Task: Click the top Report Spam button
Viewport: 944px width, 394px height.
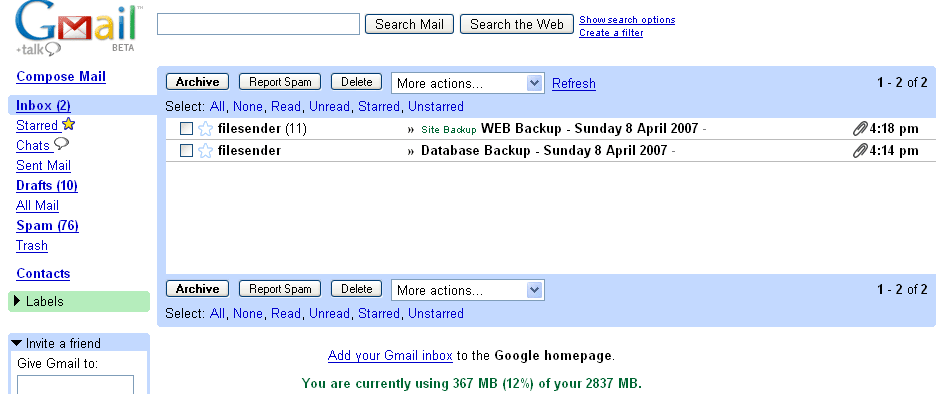Action: [280, 82]
